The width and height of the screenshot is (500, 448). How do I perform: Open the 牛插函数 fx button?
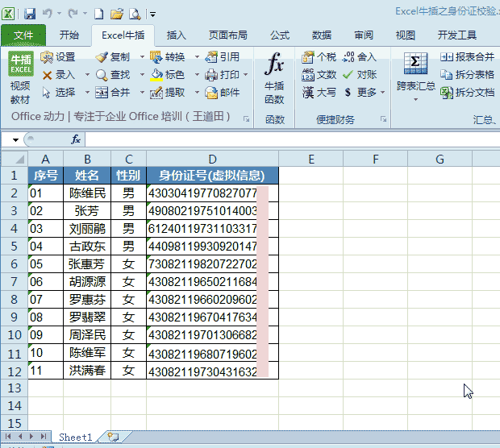274,77
